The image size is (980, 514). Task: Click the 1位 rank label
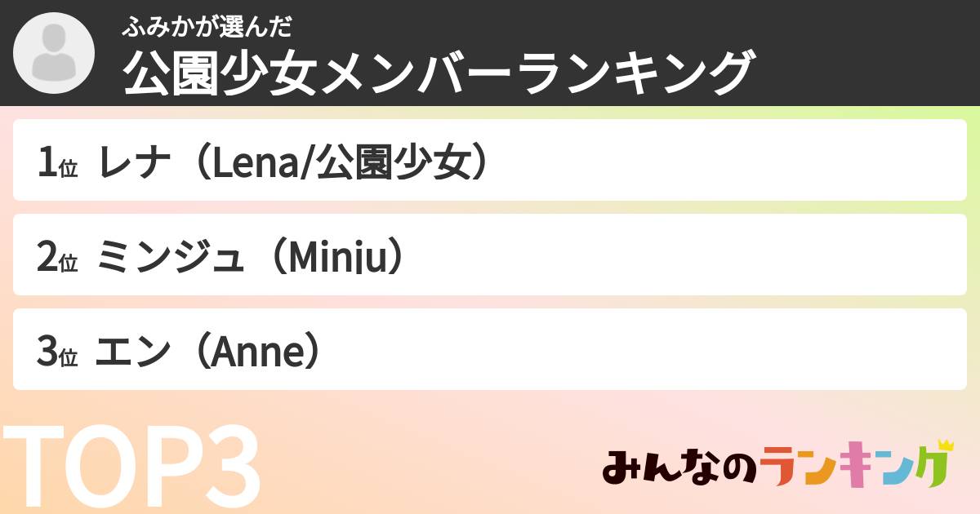56,163
